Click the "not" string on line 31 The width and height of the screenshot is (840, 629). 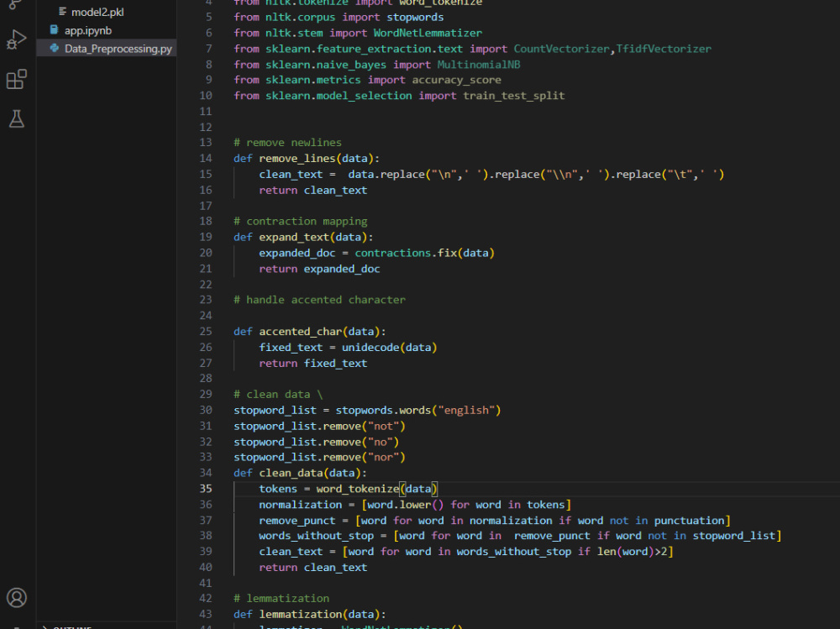point(383,426)
